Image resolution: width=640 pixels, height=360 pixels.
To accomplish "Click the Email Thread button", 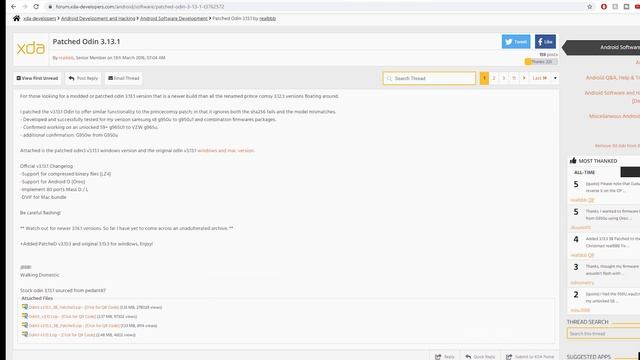I will point(124,78).
